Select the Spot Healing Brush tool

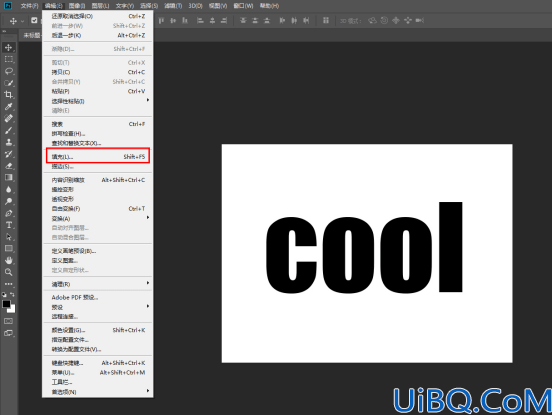click(9, 118)
